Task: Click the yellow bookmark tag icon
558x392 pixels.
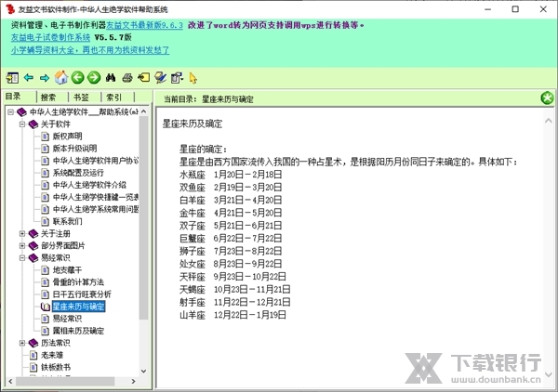Action: coord(144,77)
